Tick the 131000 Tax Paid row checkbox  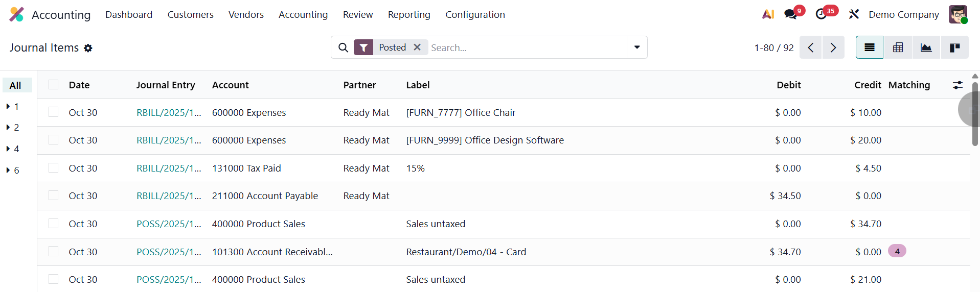click(x=54, y=168)
